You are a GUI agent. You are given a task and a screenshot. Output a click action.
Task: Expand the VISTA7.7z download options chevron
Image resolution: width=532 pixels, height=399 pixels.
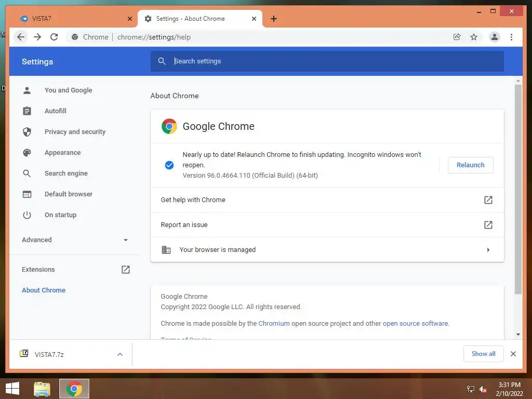[x=120, y=354]
